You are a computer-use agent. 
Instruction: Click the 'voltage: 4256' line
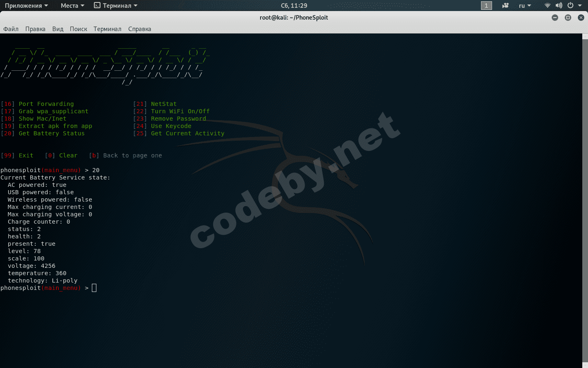point(31,266)
